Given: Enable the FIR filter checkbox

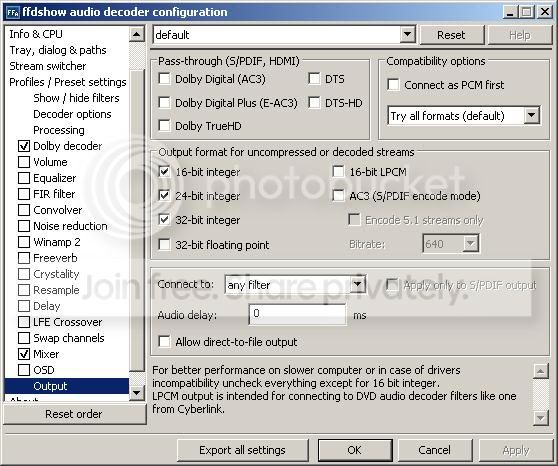Looking at the screenshot, I should (x=24, y=194).
